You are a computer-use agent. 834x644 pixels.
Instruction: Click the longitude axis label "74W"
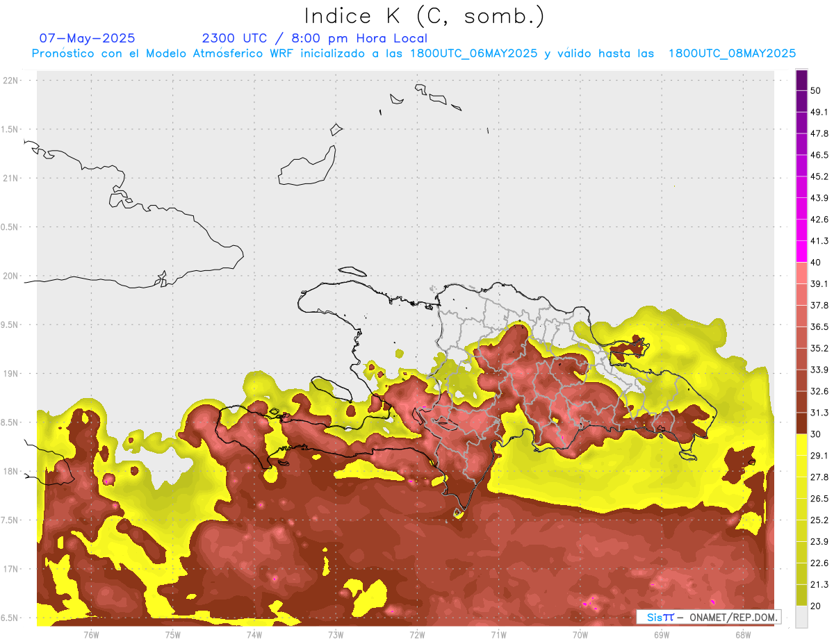254,634
